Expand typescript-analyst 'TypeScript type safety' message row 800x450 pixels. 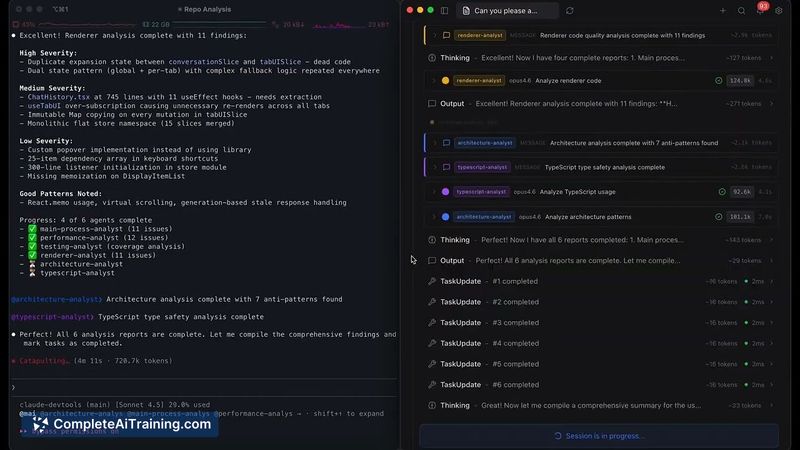point(434,167)
